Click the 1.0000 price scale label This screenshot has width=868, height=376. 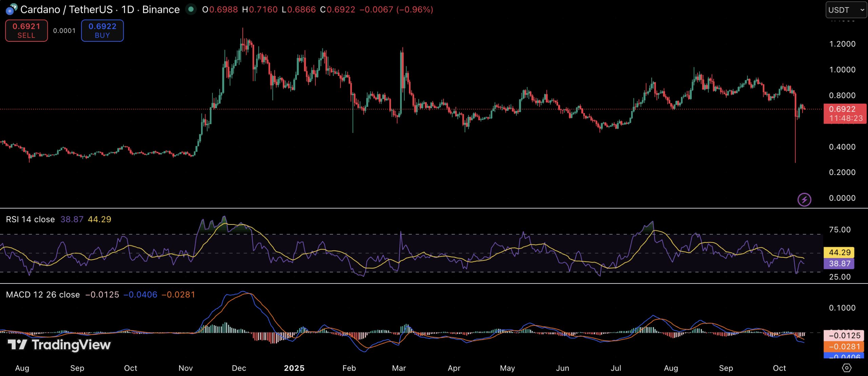[842, 70]
